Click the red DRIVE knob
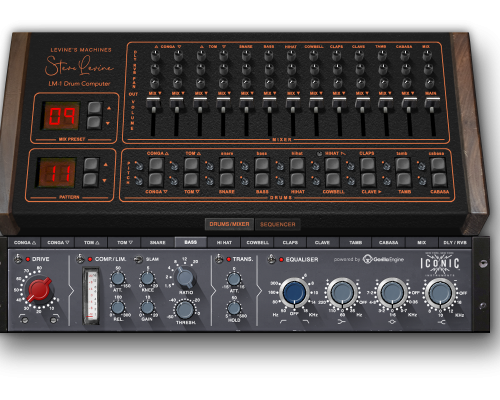Image resolution: width=500 pixels, height=400 pixels. click(x=39, y=290)
